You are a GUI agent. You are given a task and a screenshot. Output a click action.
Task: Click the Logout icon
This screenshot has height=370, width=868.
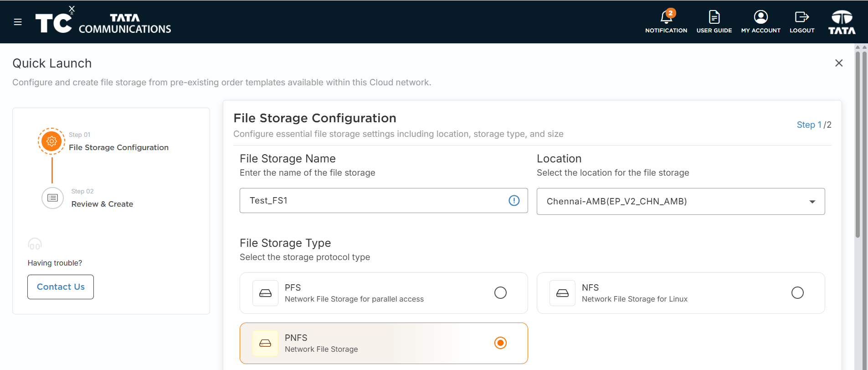(x=801, y=17)
